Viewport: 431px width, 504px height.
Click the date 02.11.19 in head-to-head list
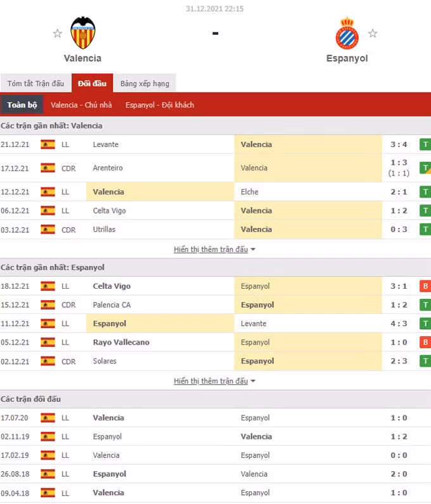click(15, 436)
